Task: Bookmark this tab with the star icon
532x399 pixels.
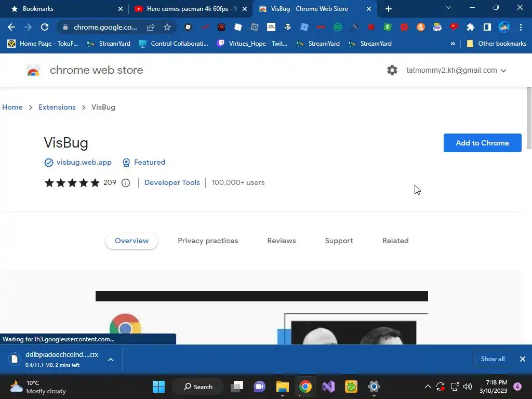Action: coord(167,27)
